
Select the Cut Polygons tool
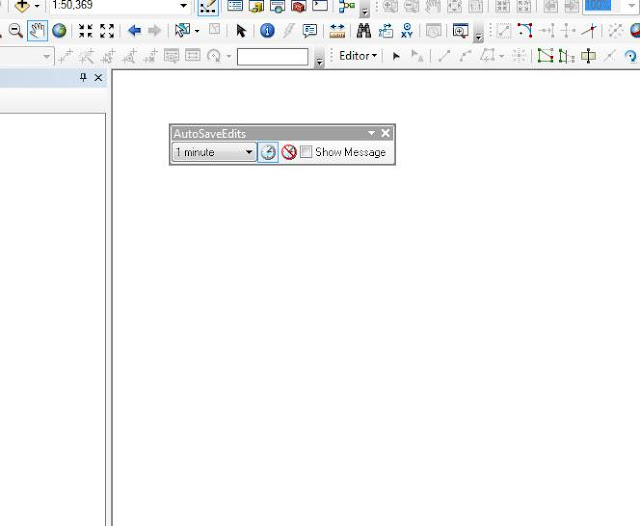pyautogui.click(x=588, y=56)
